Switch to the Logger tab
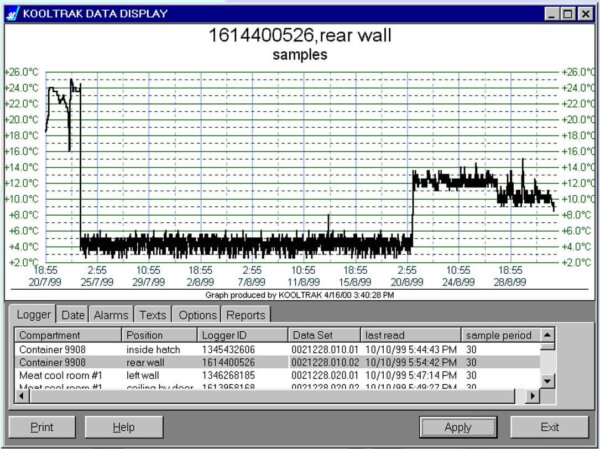Viewport: 600px width, 449px height. click(33, 315)
